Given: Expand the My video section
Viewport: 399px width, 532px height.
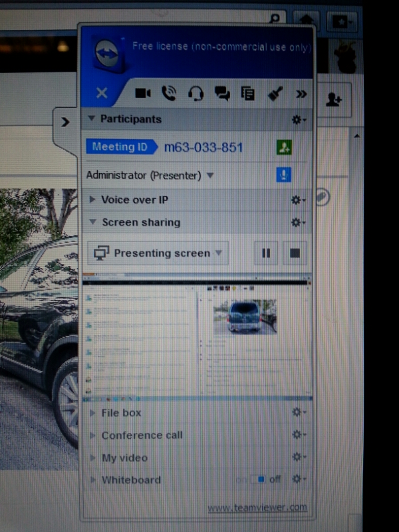Looking at the screenshot, I should (92, 458).
